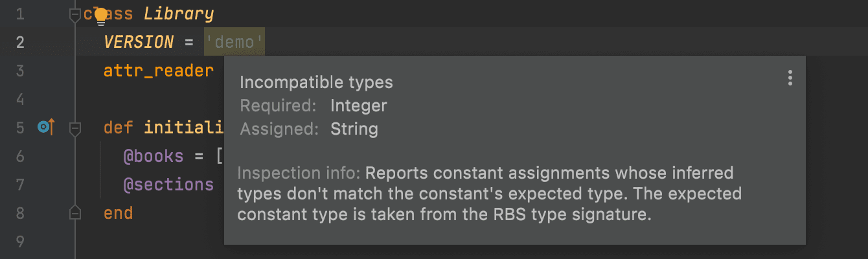Click the 'Incompatible types' tooltip heading
Image resolution: width=868 pixels, height=259 pixels.
click(x=316, y=82)
